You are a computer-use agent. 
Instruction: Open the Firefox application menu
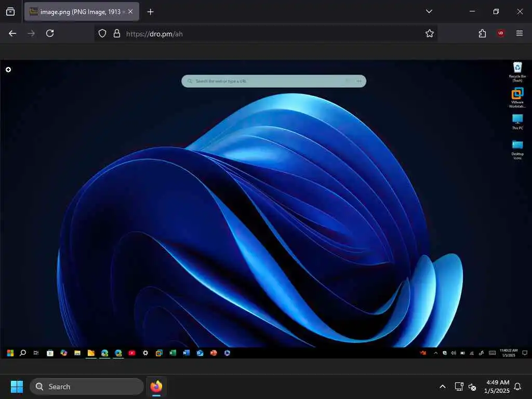[520, 33]
